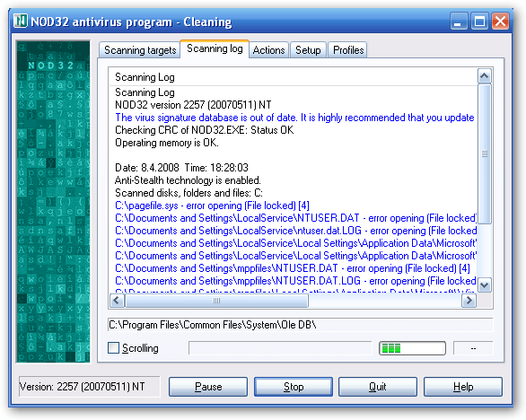Click the NOD32 title bar app icon
This screenshot has height=420, width=526.
coord(21,22)
